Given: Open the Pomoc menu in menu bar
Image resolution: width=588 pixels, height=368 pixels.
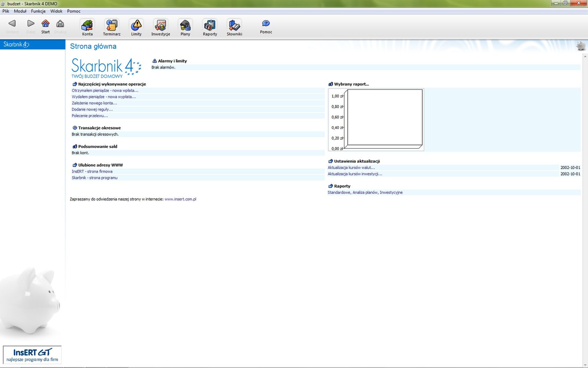Looking at the screenshot, I should point(74,11).
